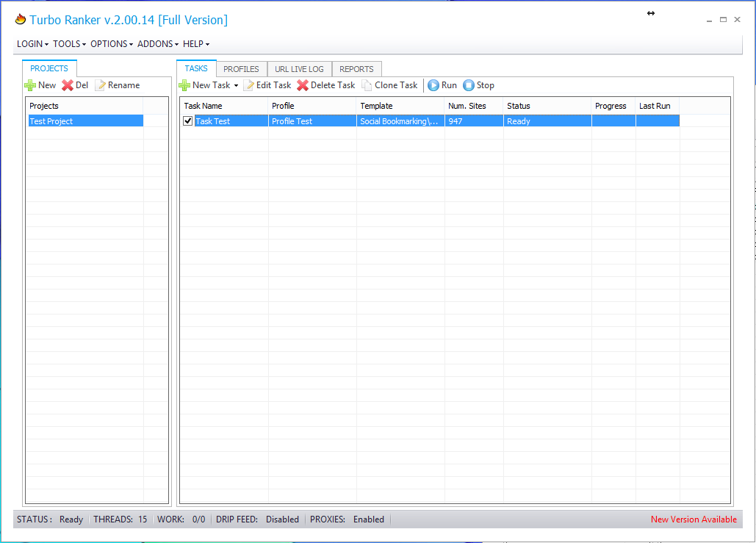
Task: Click the STATUS: Ready status bar entry
Action: tap(50, 519)
